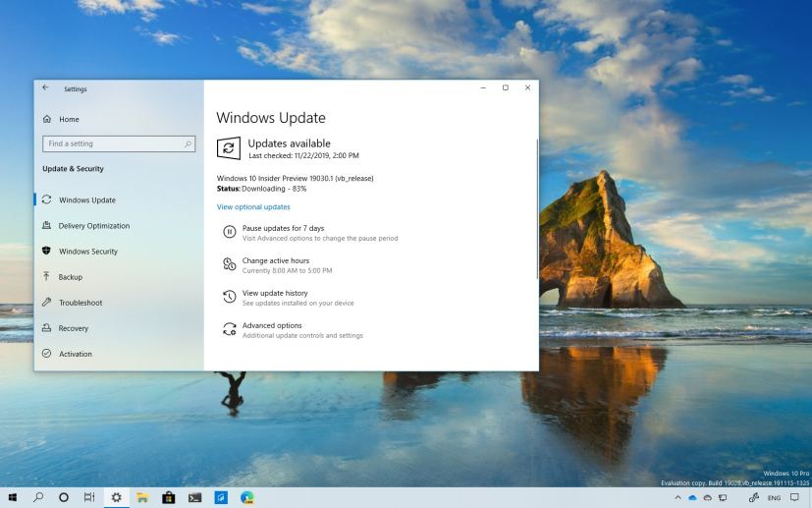Image resolution: width=812 pixels, height=508 pixels.
Task: Open the Action Center notifications icon
Action: coord(795,497)
